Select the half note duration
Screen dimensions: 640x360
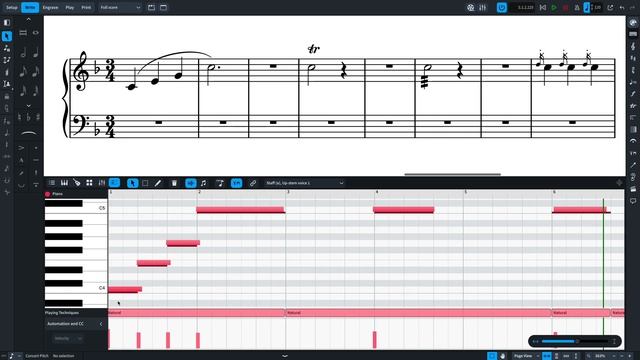[23, 52]
